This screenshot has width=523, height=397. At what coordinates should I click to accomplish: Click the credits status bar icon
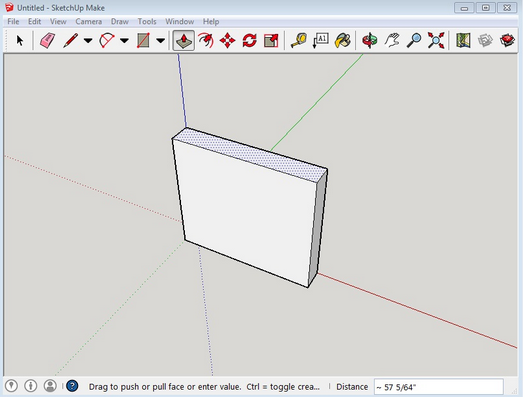31,386
